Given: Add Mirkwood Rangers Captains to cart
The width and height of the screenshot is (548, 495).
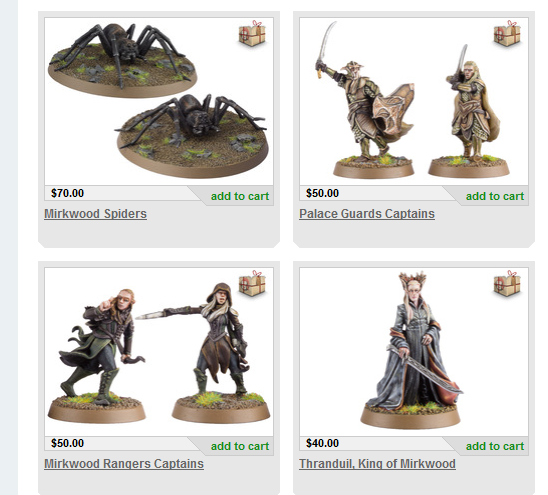Looking at the screenshot, I should pyautogui.click(x=240, y=446).
